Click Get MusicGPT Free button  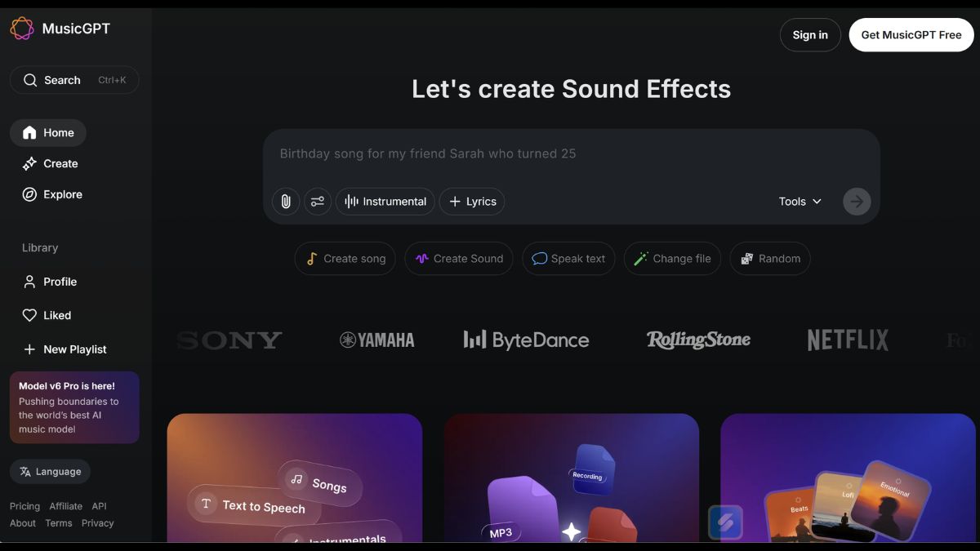[x=911, y=35]
